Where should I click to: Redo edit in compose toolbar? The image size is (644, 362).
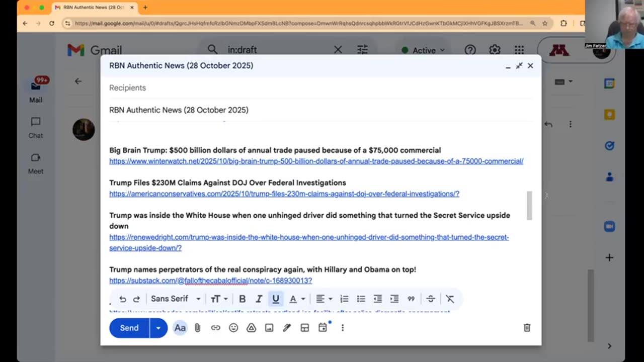click(136, 299)
